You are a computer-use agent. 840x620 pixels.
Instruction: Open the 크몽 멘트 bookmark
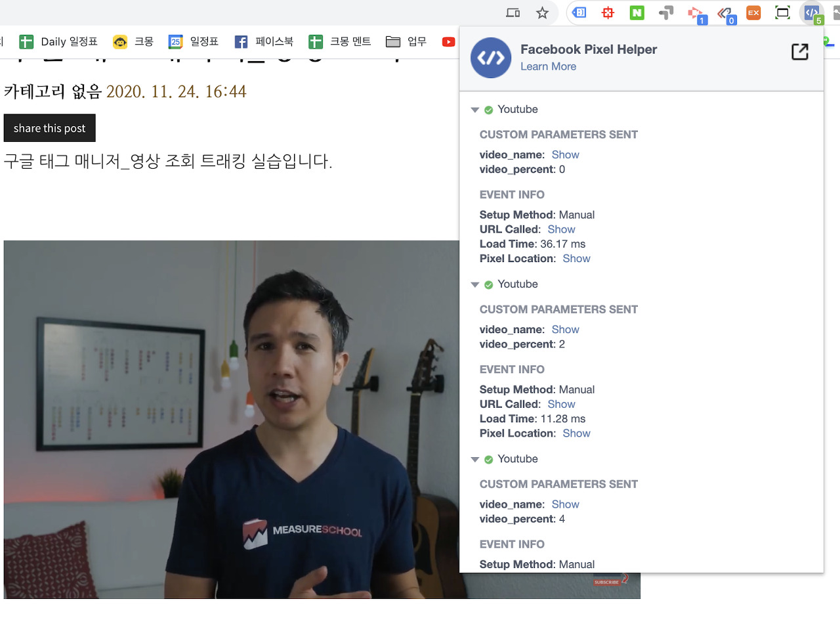340,42
